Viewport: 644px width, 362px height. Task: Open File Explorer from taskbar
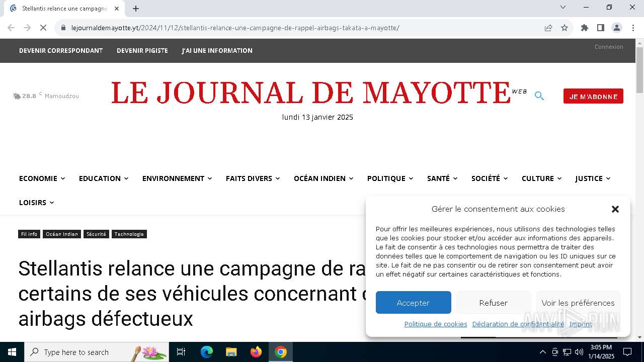coord(231,352)
